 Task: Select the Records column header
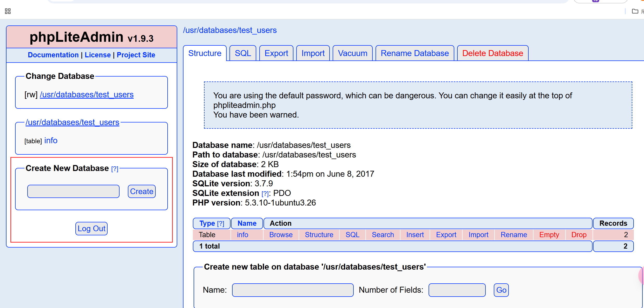[613, 223]
